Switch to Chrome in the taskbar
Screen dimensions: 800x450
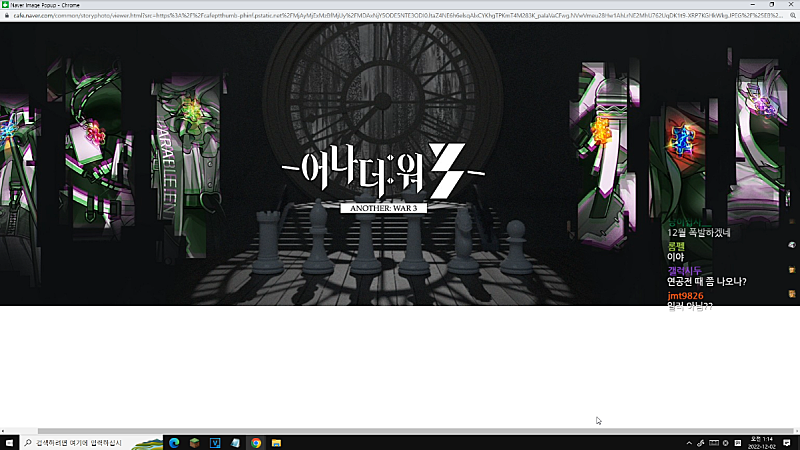click(x=256, y=443)
